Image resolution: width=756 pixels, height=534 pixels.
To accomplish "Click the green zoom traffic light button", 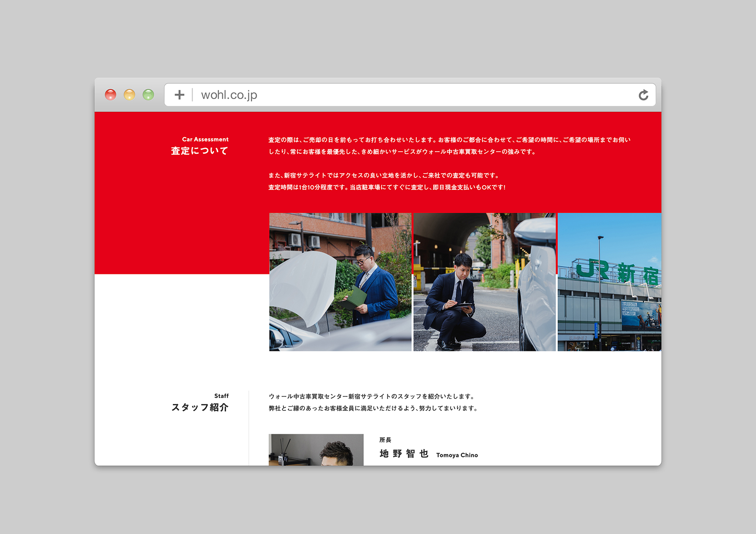I will coord(148,95).
